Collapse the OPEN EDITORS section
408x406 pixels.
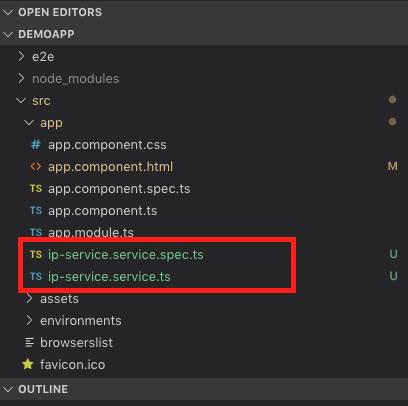tap(8, 13)
